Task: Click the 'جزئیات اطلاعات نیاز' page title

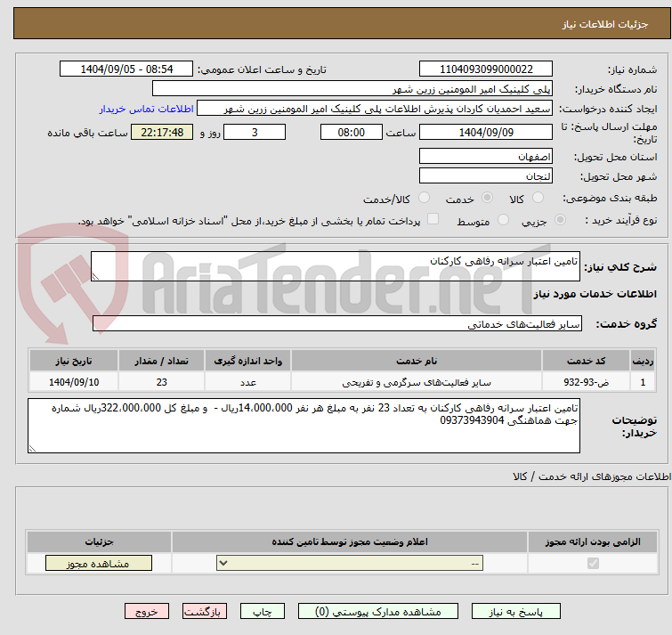Action: click(605, 24)
